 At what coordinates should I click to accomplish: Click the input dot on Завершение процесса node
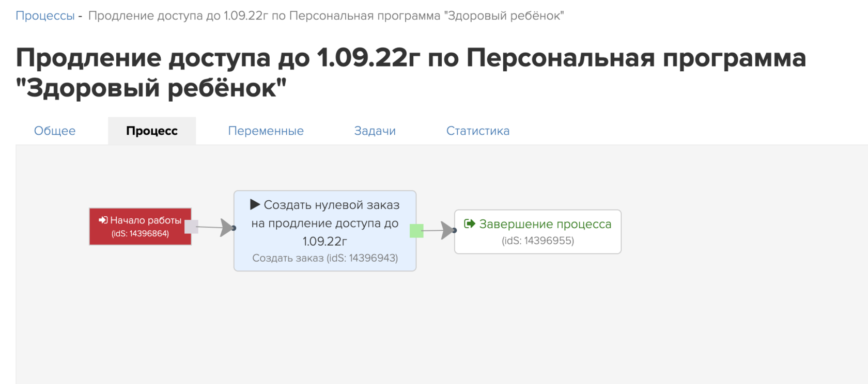click(455, 231)
